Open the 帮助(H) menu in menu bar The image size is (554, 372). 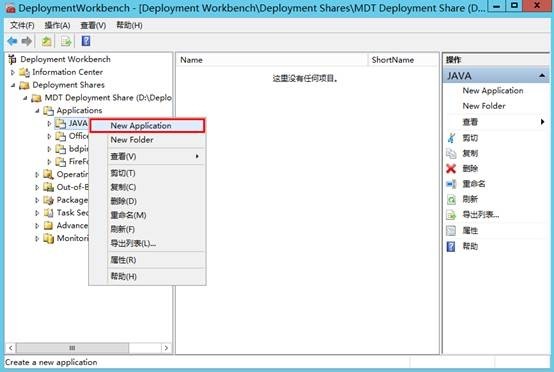click(129, 25)
